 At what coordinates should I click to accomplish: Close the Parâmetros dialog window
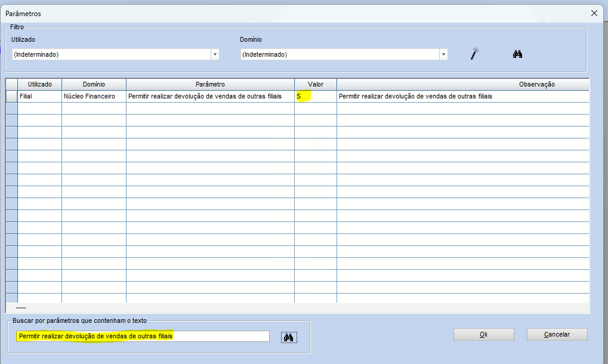click(594, 13)
